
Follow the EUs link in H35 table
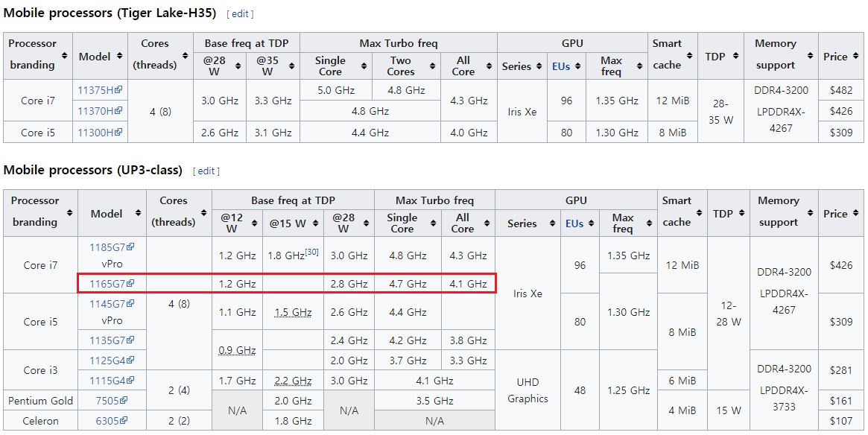[x=561, y=66]
